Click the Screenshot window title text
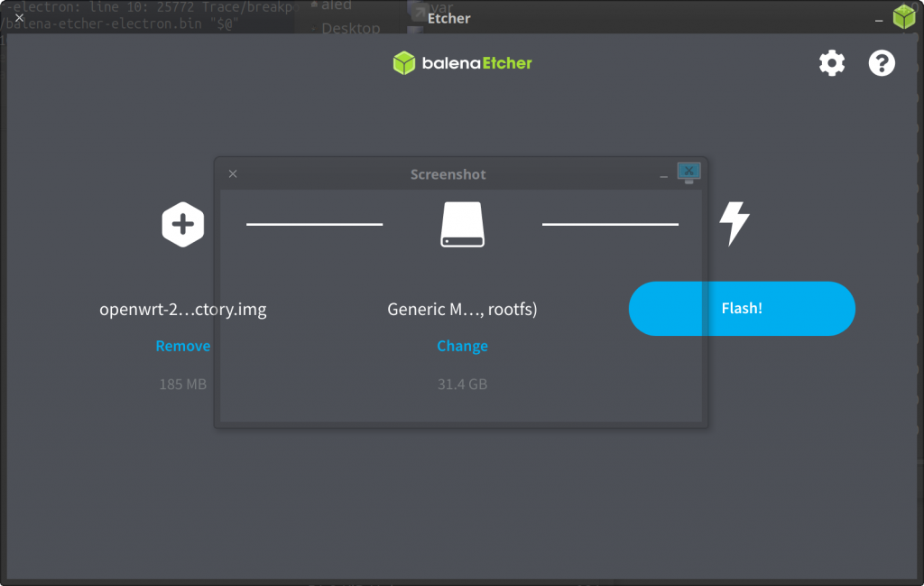The height and width of the screenshot is (586, 924). point(448,174)
